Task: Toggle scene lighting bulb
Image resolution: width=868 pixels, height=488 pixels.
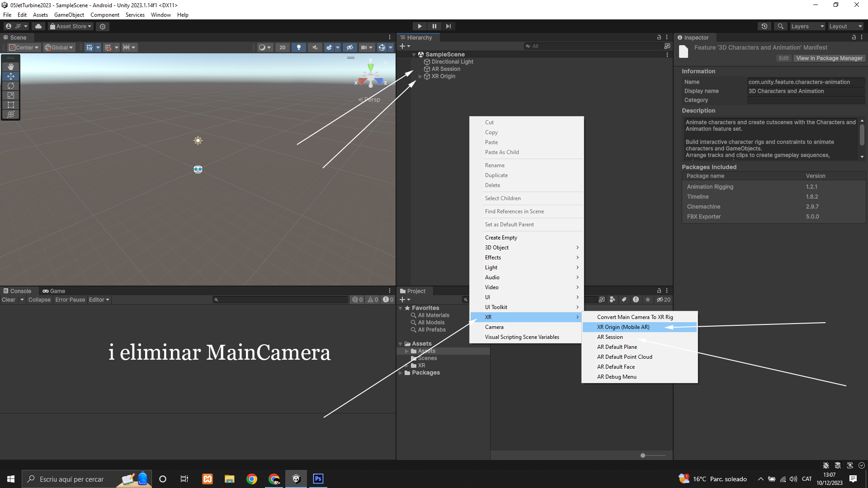Action: [x=298, y=47]
